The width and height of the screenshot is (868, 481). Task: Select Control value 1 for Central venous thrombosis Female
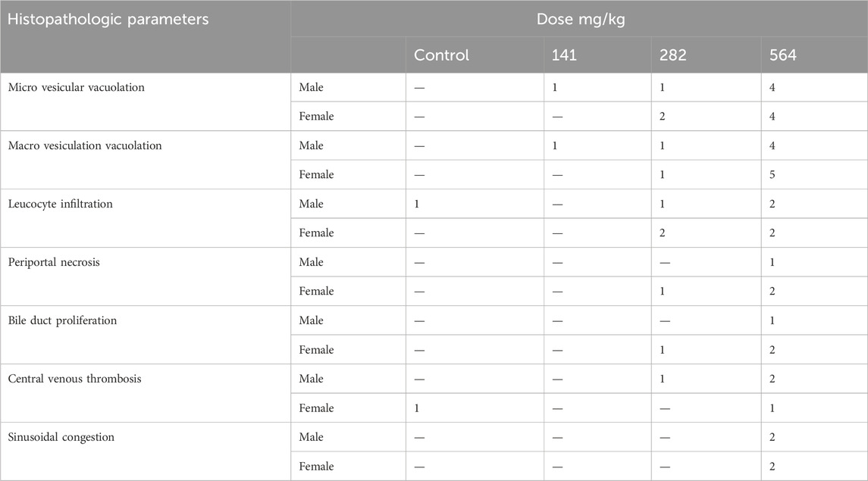417,408
